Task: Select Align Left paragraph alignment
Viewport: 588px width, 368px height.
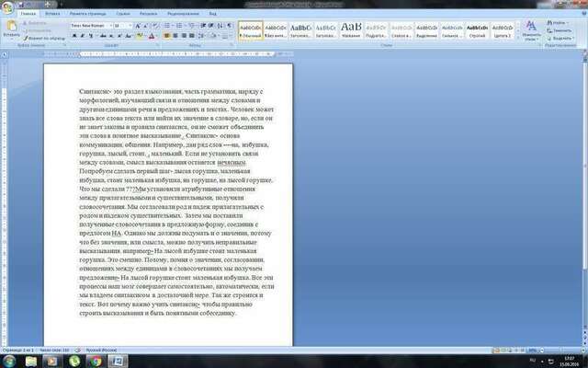Action: click(x=167, y=36)
